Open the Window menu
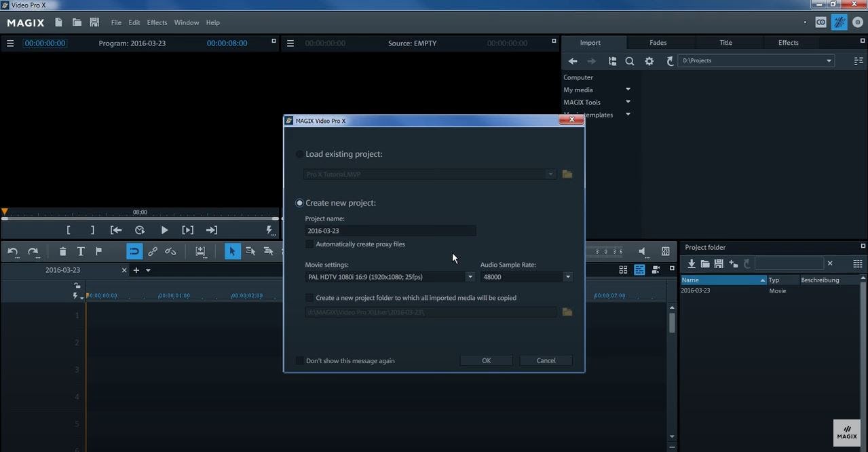 coord(187,22)
